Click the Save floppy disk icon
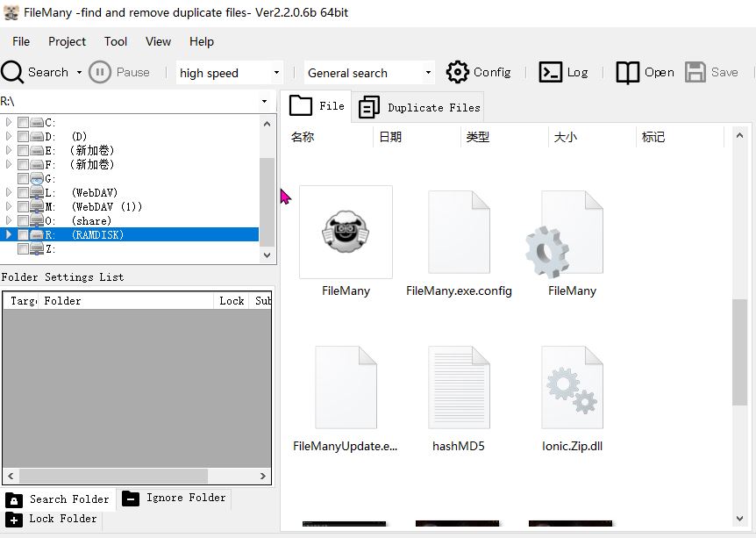The width and height of the screenshot is (756, 538). (x=695, y=72)
